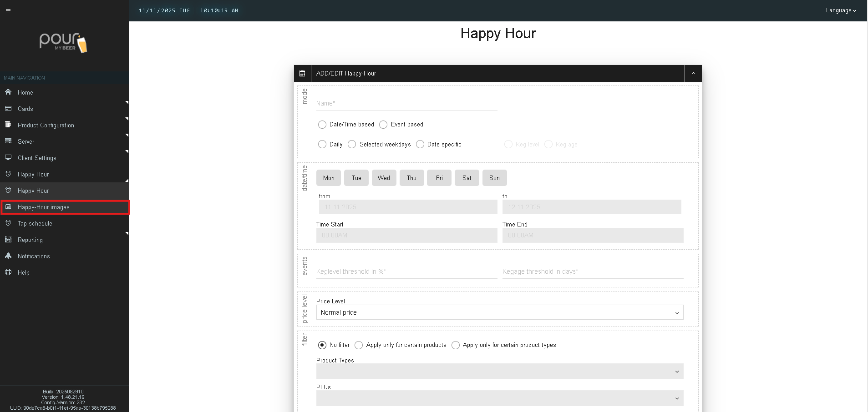Collapse the ADD/EDIT Happy-Hour panel

point(693,74)
